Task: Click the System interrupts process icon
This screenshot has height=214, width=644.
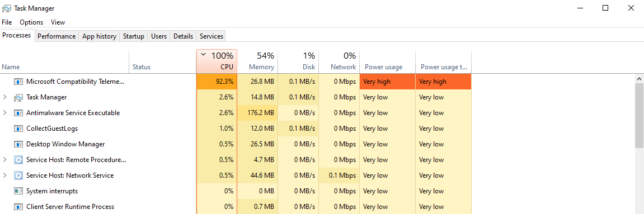Action: (18, 191)
